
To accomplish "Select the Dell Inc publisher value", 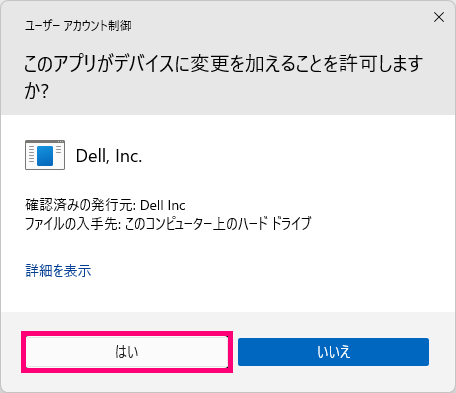I will click(163, 205).
